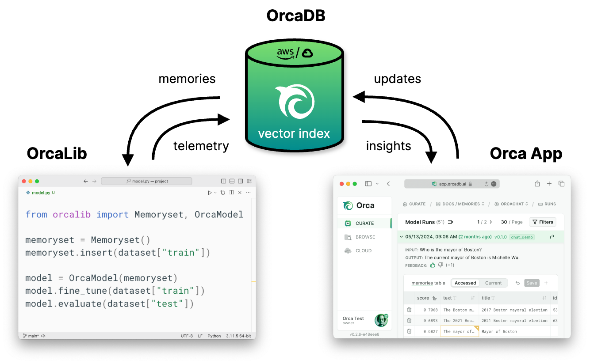The image size is (590, 364).
Task: Click UTF-8 encoding in status bar
Action: coord(187,336)
